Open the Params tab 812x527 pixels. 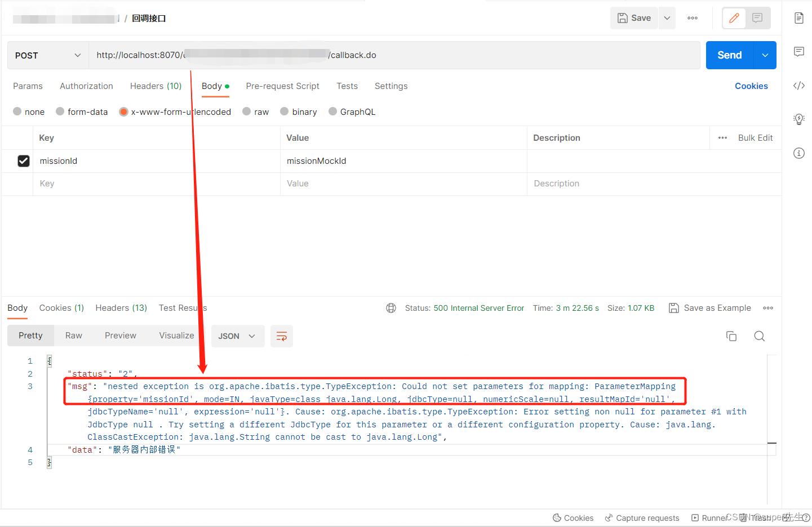(x=28, y=86)
